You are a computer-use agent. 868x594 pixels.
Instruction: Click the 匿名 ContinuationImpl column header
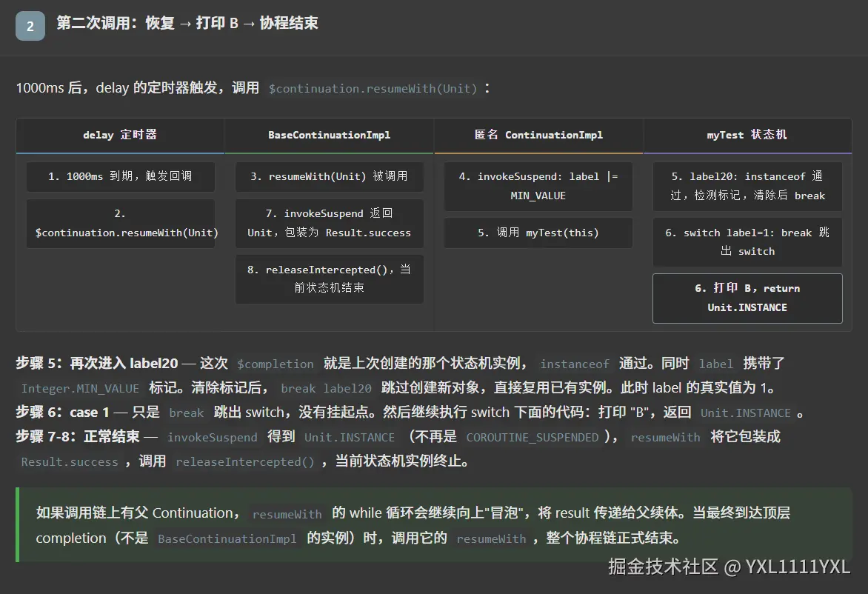click(x=538, y=135)
